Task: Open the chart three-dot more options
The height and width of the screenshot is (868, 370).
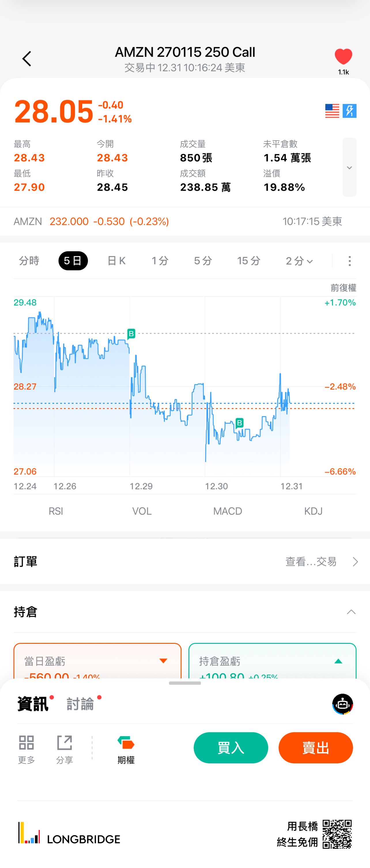Action: (x=350, y=261)
